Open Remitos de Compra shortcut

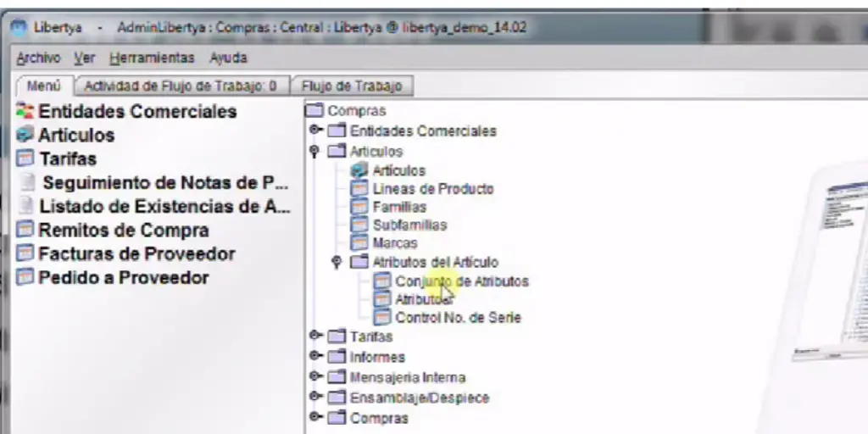click(124, 230)
